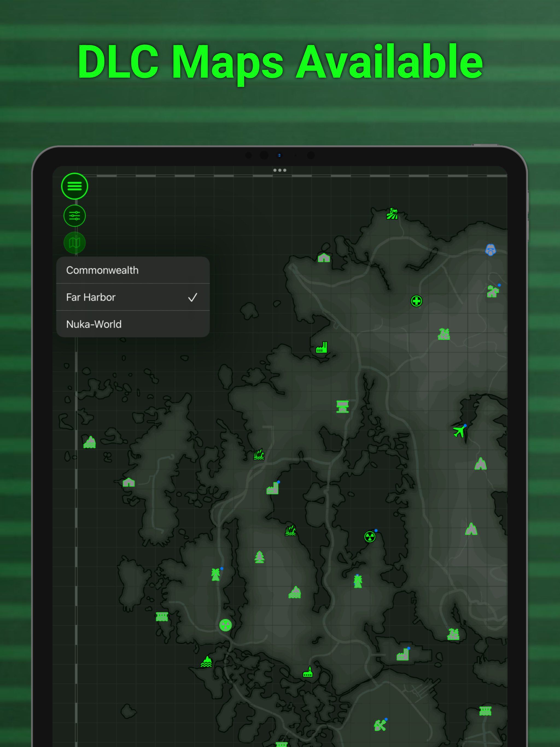Select the tractor farm marker
This screenshot has width=560, height=747.
click(392, 214)
